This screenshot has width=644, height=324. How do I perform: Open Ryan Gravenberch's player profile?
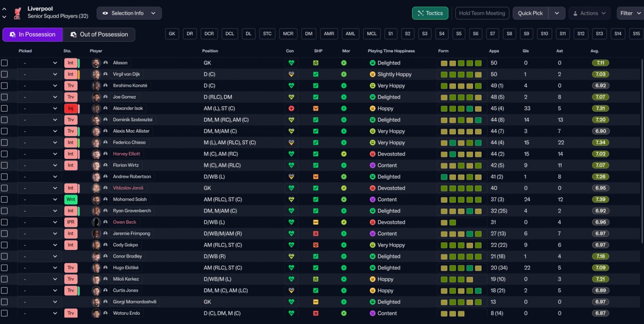pyautogui.click(x=132, y=211)
